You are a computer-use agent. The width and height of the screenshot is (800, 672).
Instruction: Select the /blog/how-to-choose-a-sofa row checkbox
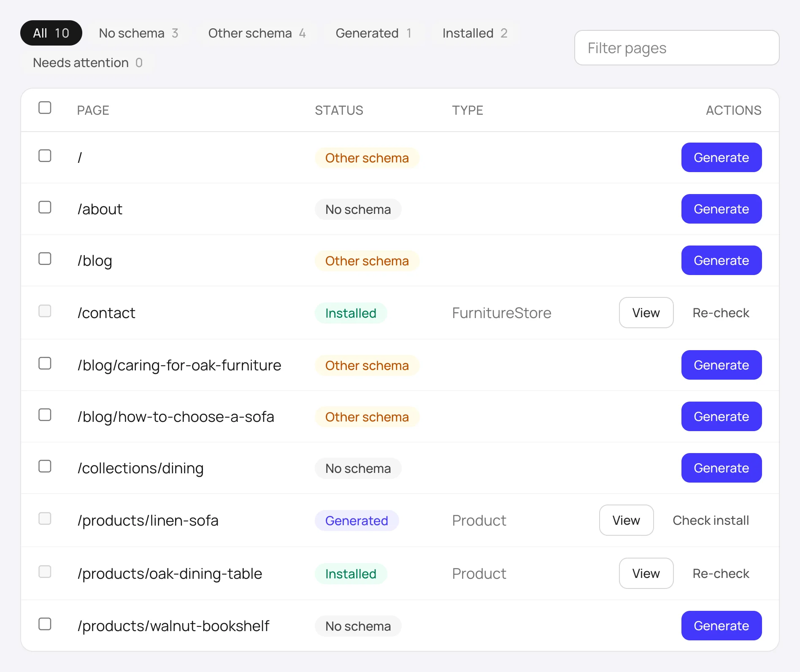[45, 415]
